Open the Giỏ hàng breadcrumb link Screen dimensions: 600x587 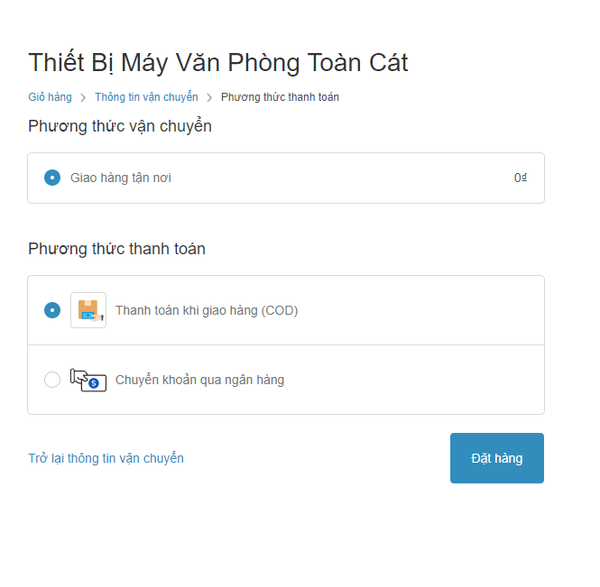tap(50, 97)
